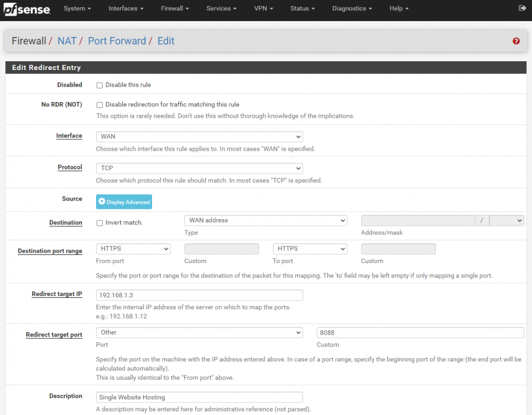Open the VPN menu
Screen dimensions: 532x415
click(264, 8)
